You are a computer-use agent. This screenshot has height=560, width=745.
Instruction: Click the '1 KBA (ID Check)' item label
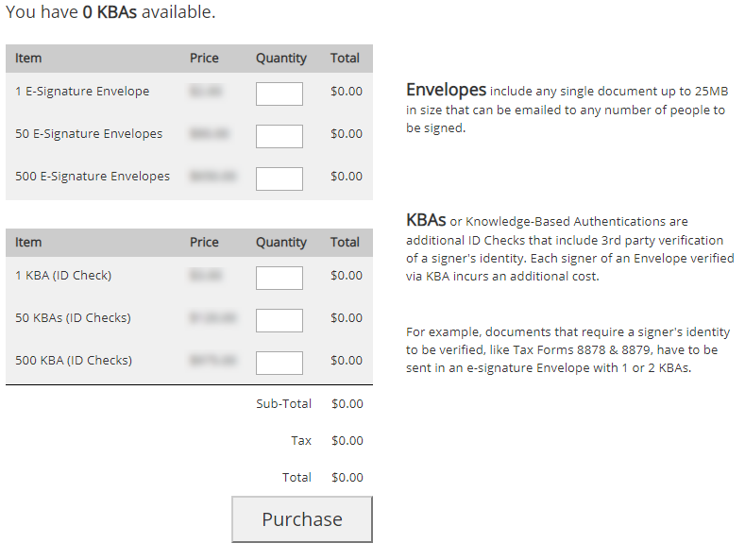click(63, 276)
